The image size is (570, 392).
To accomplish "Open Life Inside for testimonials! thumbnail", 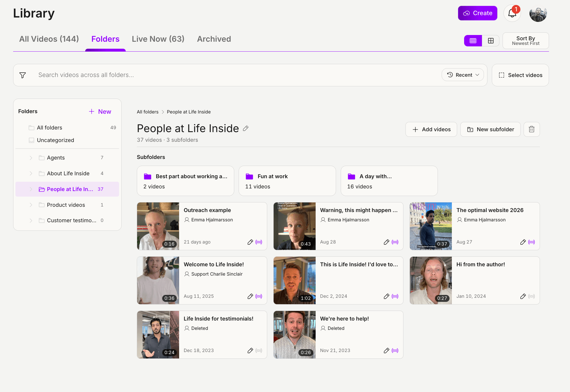I will coord(158,335).
